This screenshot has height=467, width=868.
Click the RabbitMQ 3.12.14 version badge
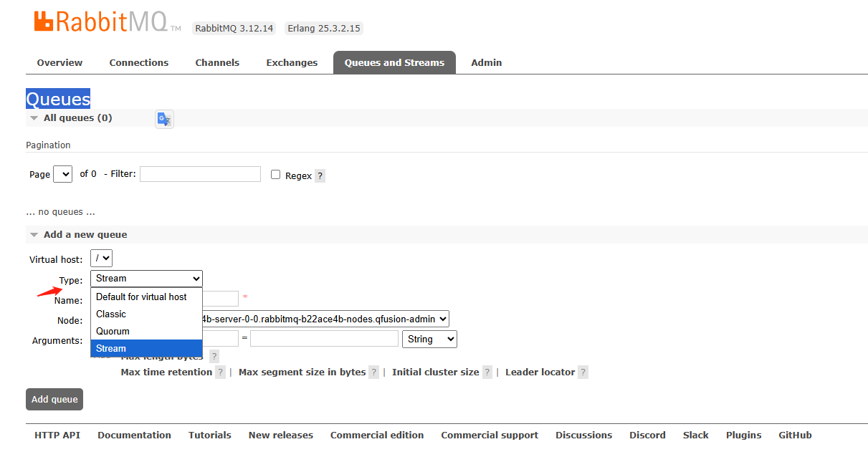[x=234, y=29]
